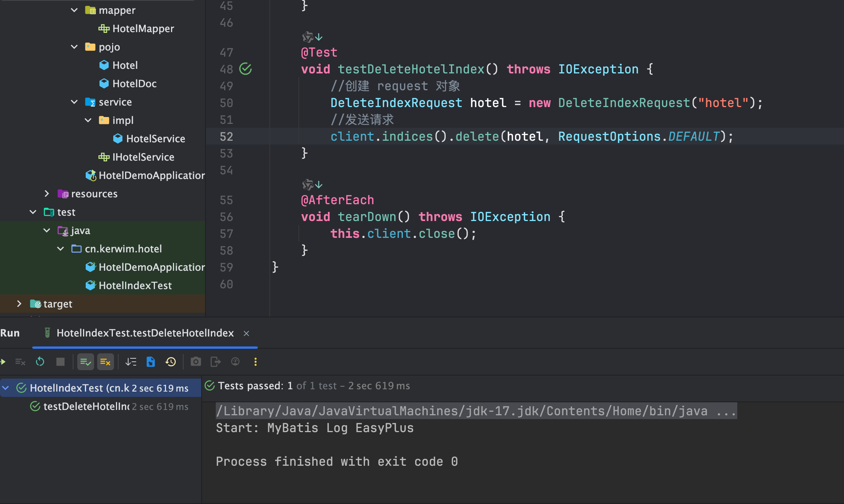The image size is (844, 504).
Task: Collapse the pojo folder
Action: [74, 47]
